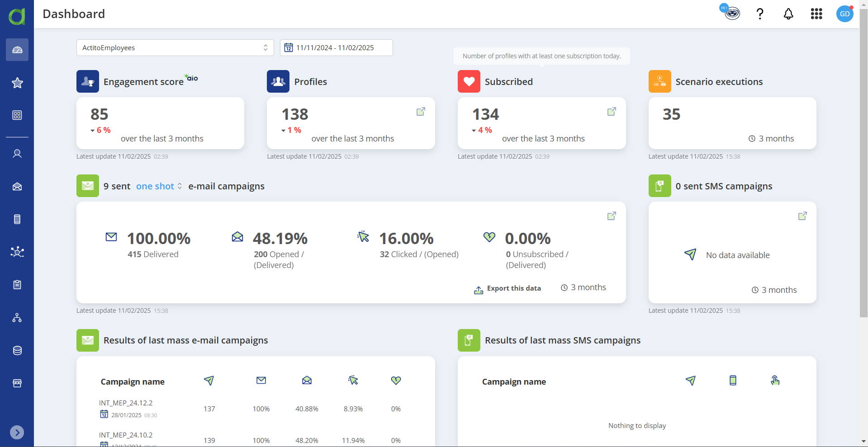Open the SMS phone sidebar icon
Screen dimensions: 868x447
click(x=17, y=219)
